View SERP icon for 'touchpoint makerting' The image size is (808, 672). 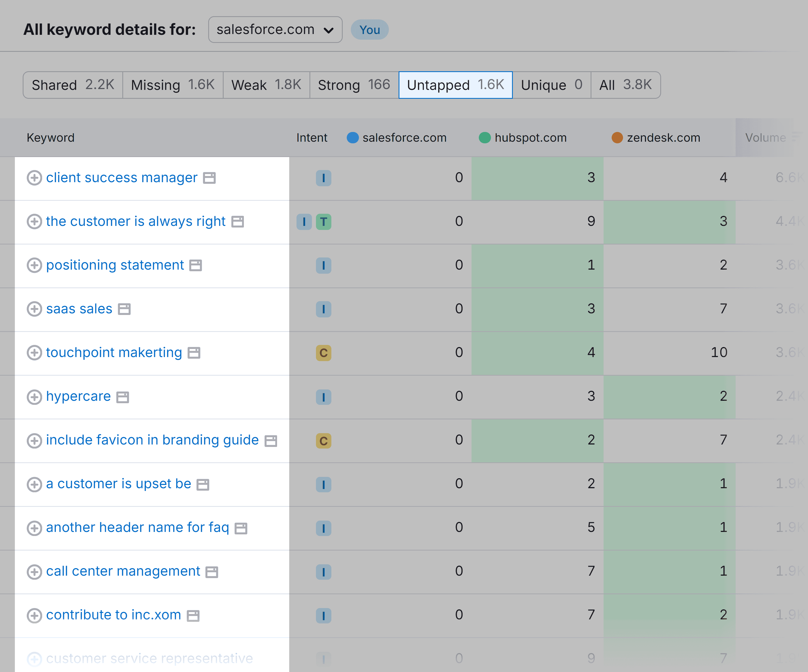pyautogui.click(x=194, y=353)
